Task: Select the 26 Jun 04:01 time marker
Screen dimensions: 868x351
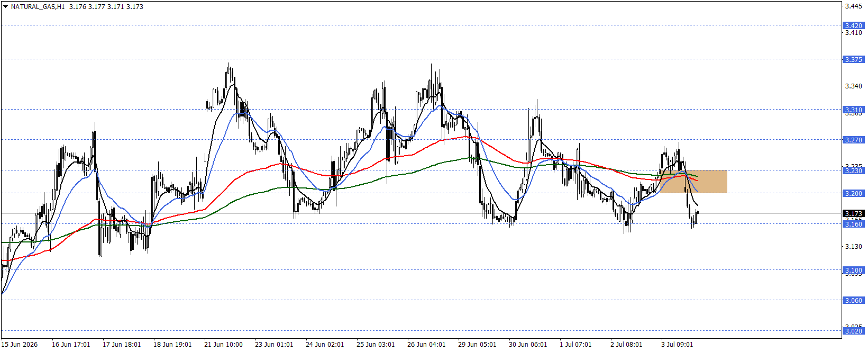Action: click(x=426, y=345)
